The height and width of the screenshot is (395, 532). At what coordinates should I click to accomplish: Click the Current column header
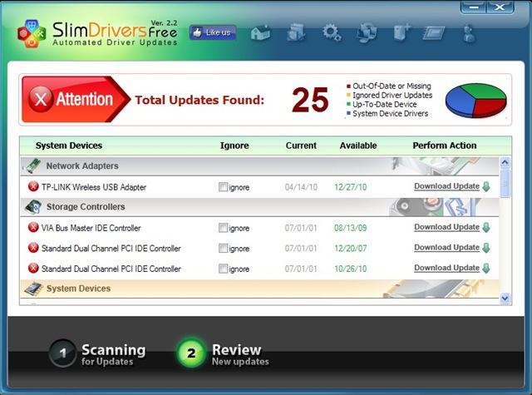(x=301, y=146)
